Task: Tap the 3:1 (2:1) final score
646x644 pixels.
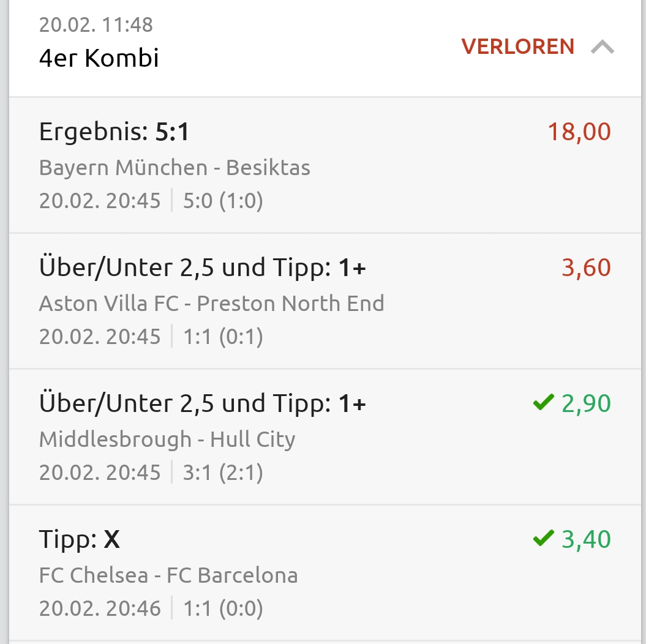Action: (x=223, y=472)
